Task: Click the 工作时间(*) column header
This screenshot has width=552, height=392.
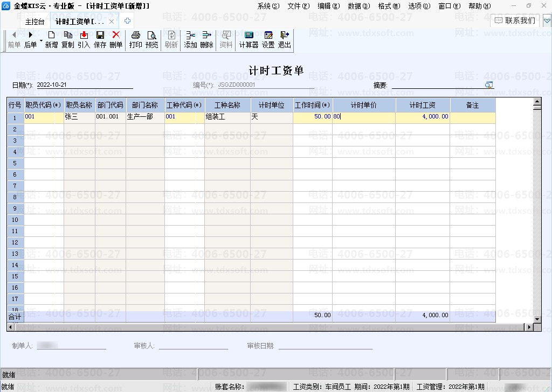Action: 312,105
